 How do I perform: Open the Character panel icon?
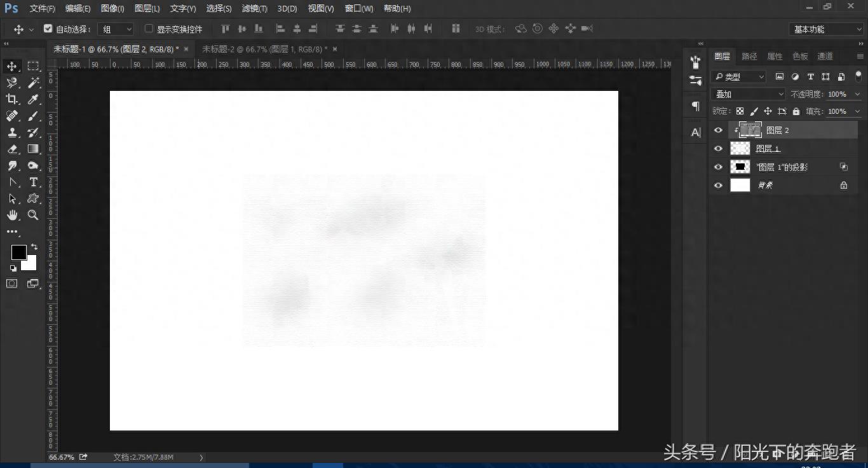696,132
